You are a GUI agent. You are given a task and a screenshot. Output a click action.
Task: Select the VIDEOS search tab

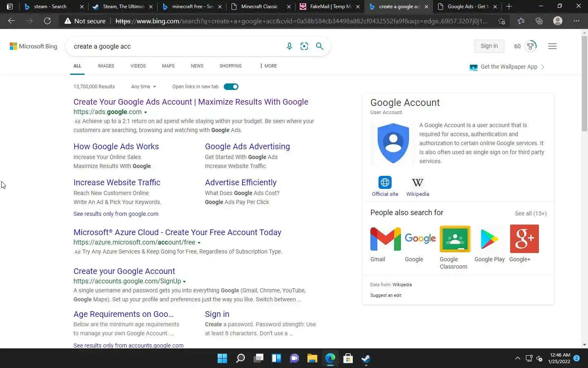[x=138, y=66]
